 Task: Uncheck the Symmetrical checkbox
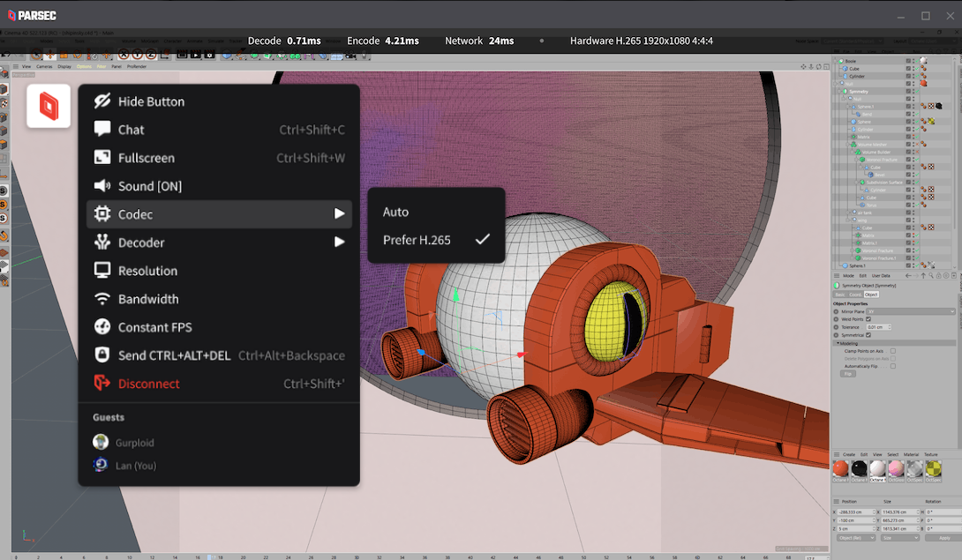[868, 335]
